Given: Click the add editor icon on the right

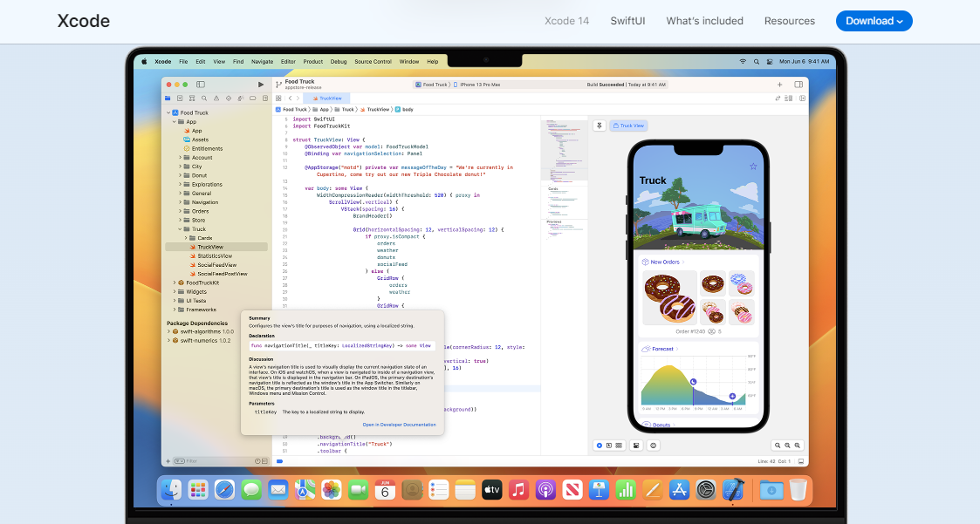Looking at the screenshot, I should [x=798, y=99].
